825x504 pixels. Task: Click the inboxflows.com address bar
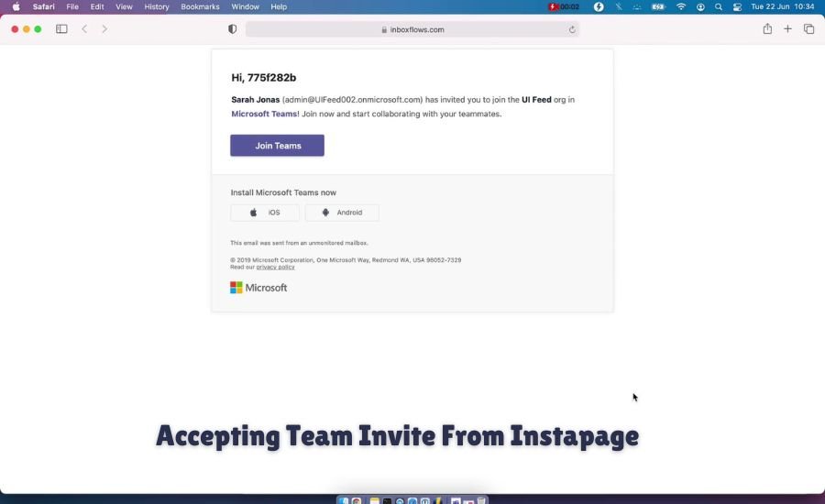(x=412, y=29)
